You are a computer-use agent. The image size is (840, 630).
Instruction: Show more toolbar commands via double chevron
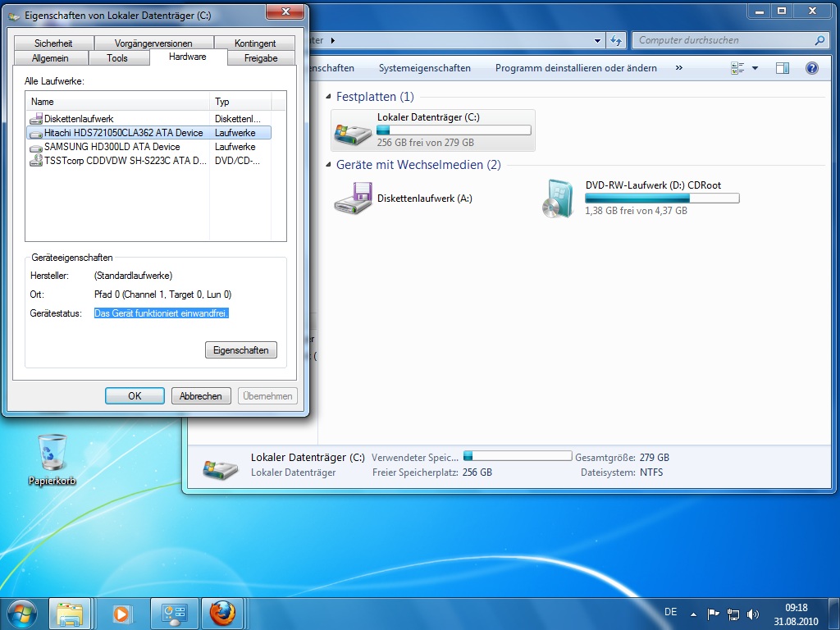click(x=678, y=68)
